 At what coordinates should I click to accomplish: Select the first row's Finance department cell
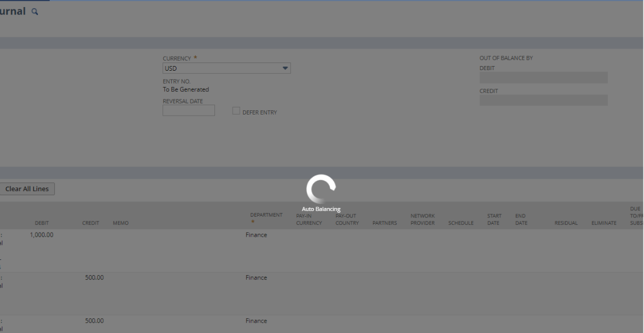pos(256,235)
